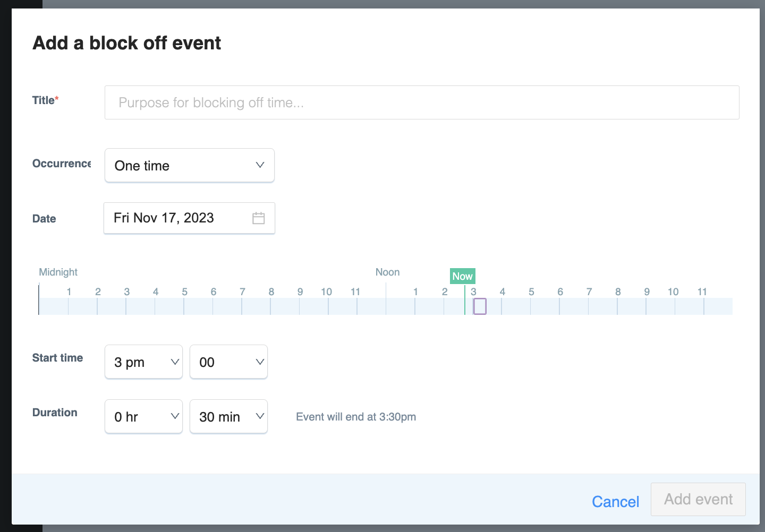Open the calendar icon in Date field
The height and width of the screenshot is (532, 765).
(x=259, y=218)
